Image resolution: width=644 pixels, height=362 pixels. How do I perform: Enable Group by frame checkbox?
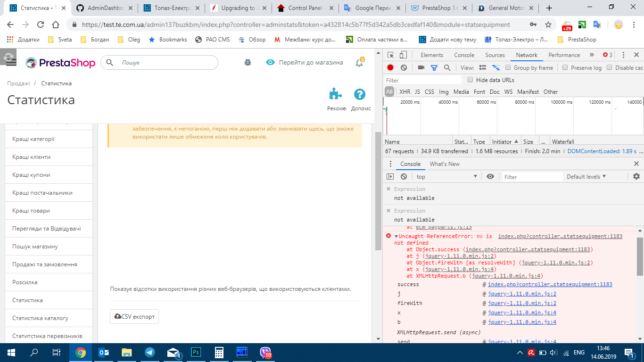[x=508, y=67]
